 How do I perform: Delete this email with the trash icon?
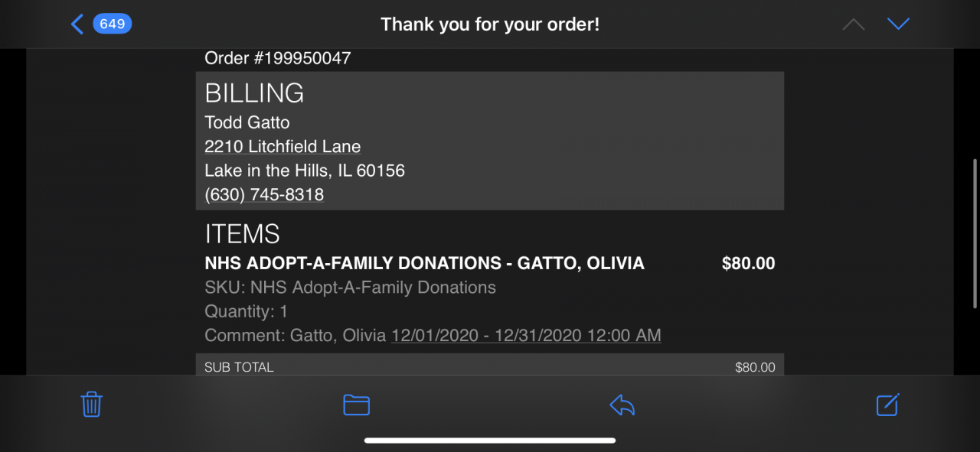click(92, 404)
